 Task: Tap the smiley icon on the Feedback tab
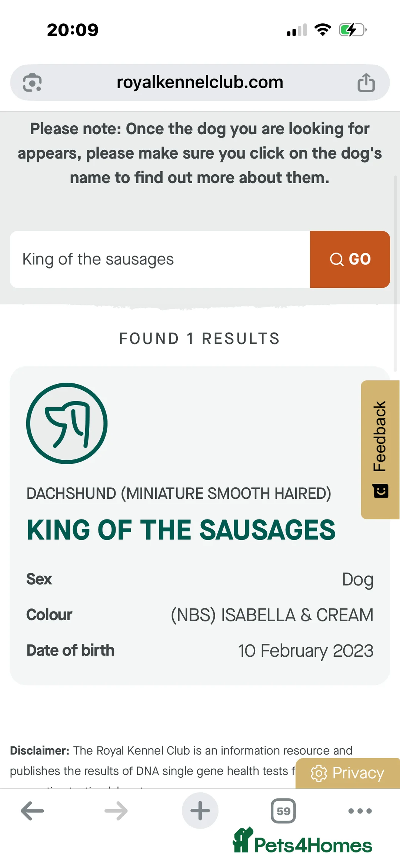[x=380, y=490]
